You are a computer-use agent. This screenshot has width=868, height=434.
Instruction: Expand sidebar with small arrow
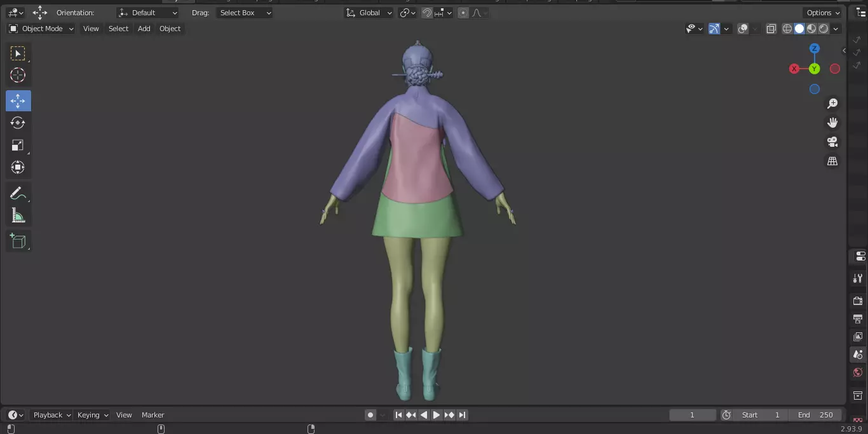coord(844,51)
